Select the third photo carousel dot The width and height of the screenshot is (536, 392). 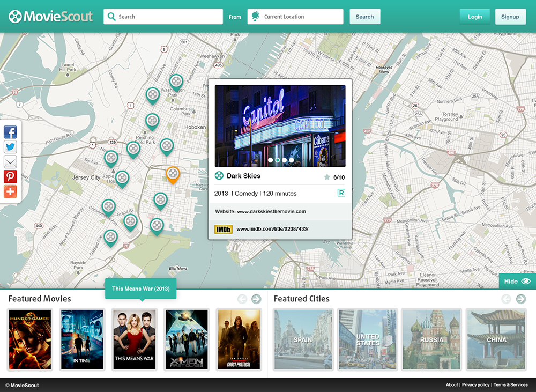(x=285, y=160)
